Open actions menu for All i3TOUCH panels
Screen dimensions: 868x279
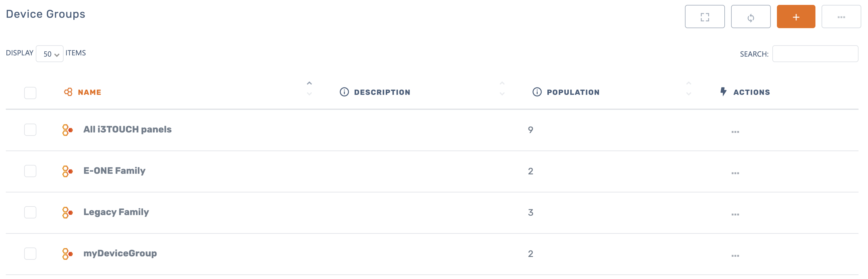pos(735,132)
